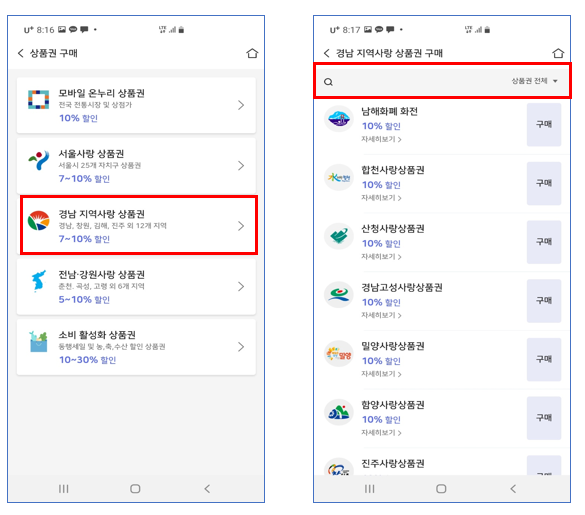
Task: Tap 구매 button for 밀양사랑상품권
Action: [x=544, y=359]
